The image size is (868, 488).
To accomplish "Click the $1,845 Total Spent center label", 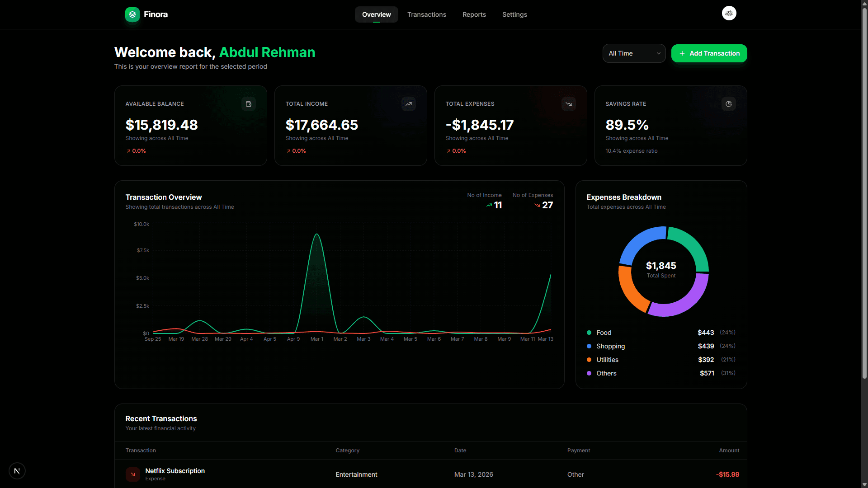I will tap(661, 270).
